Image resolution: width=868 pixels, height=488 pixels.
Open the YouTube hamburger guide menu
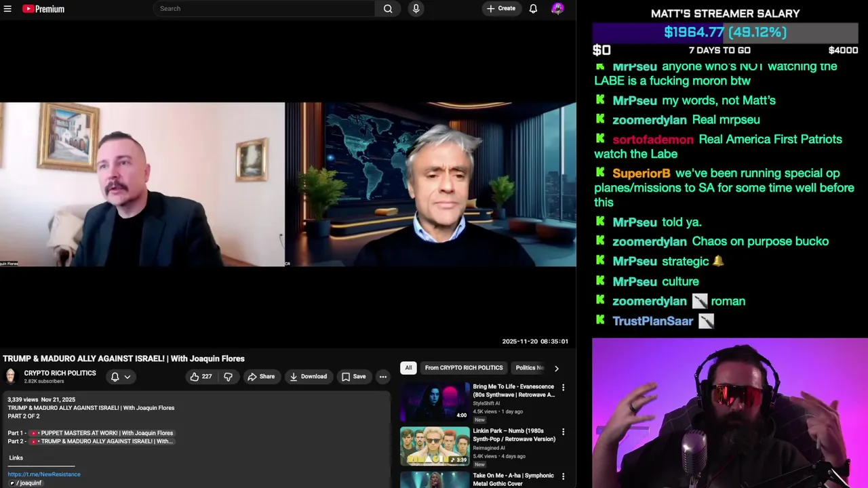tap(7, 9)
